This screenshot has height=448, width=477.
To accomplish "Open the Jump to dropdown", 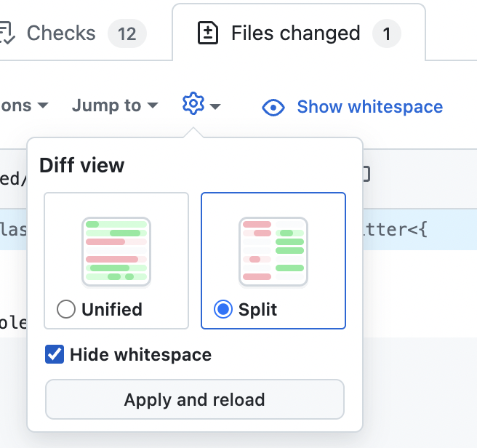I will [114, 105].
